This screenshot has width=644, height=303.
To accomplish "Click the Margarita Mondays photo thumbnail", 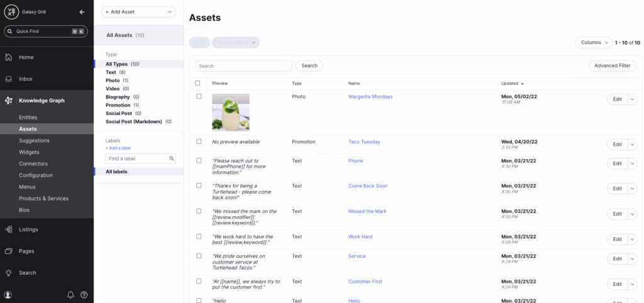I will tap(231, 112).
